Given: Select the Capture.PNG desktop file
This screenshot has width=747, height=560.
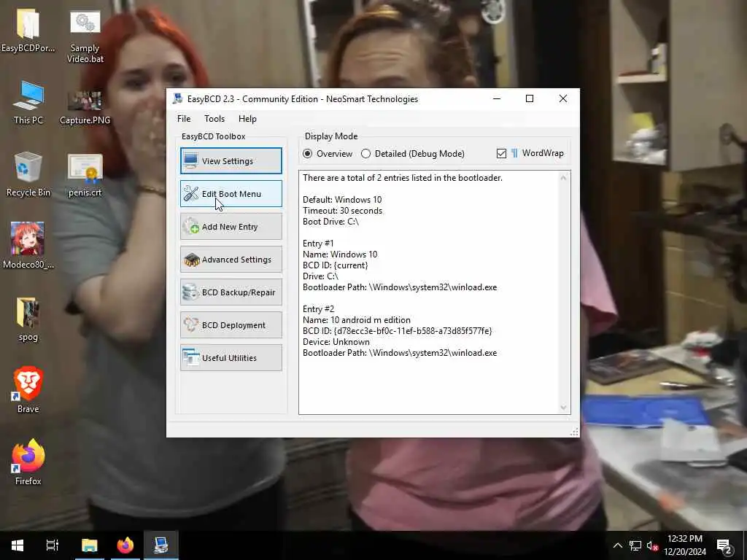Looking at the screenshot, I should (85, 108).
